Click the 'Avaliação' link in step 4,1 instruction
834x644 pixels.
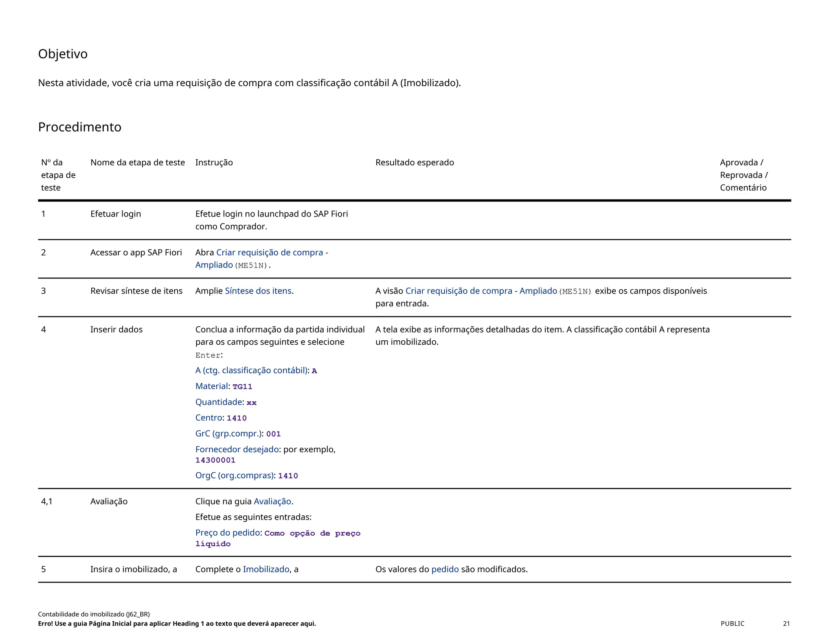click(272, 501)
